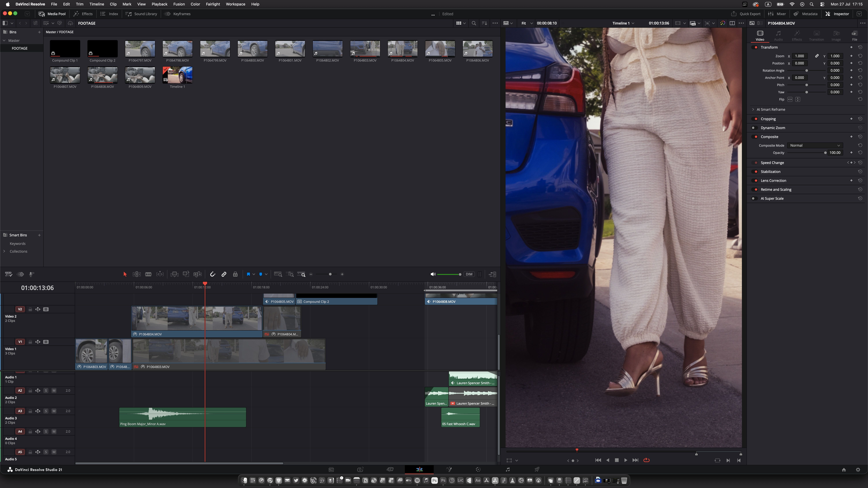Image resolution: width=868 pixels, height=488 pixels.
Task: Click the Zoom X value field
Action: [800, 56]
